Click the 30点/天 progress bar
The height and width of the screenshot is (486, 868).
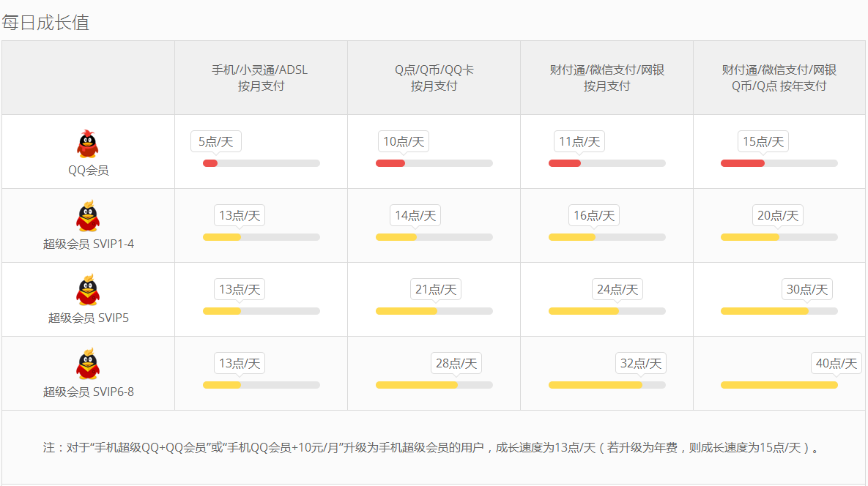(779, 311)
